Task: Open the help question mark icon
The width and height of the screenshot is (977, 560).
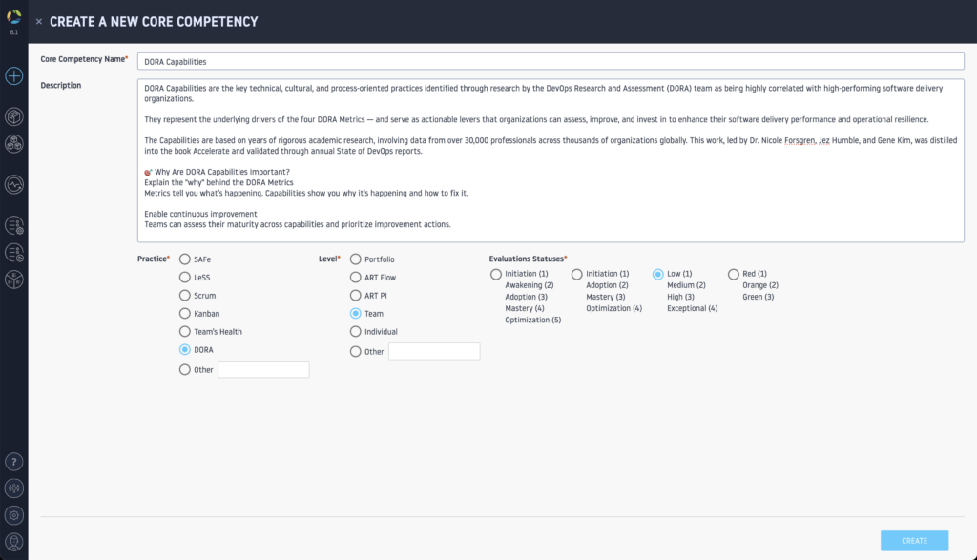Action: click(x=13, y=461)
